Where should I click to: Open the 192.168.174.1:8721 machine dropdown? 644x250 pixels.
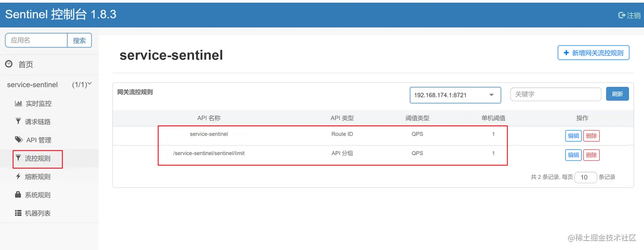(455, 95)
